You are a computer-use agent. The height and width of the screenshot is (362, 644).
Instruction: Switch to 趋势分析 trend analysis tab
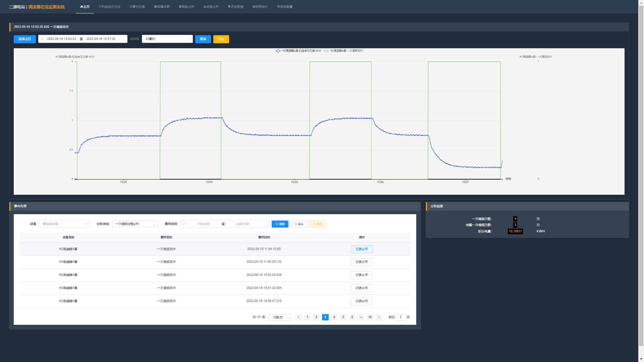[186, 7]
